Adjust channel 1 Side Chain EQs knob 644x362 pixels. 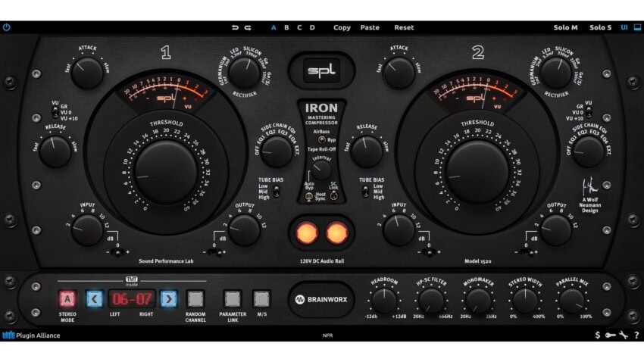point(277,152)
